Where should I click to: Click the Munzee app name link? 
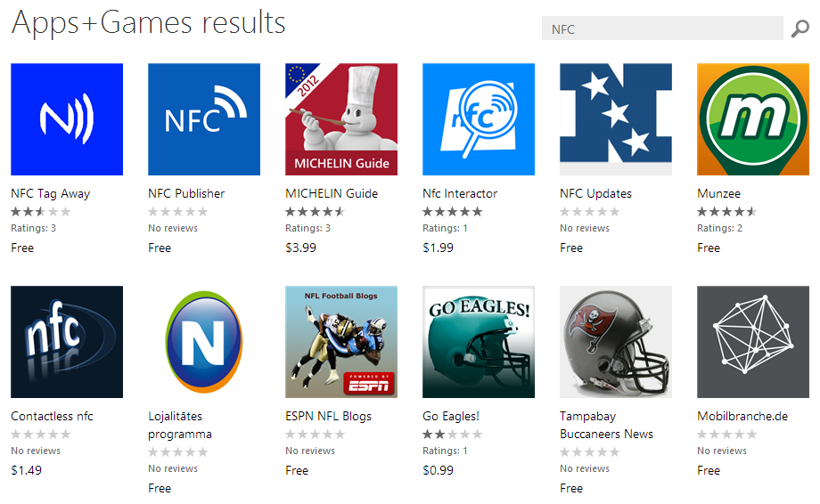718,193
